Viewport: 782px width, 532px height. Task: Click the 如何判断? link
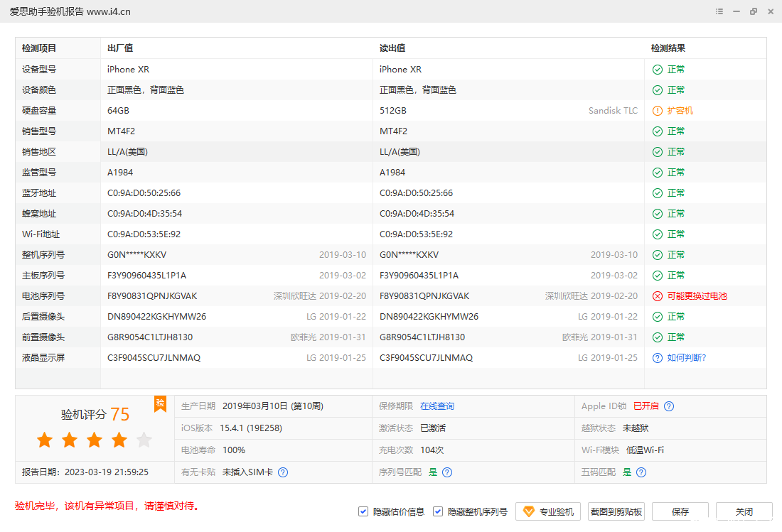click(687, 358)
